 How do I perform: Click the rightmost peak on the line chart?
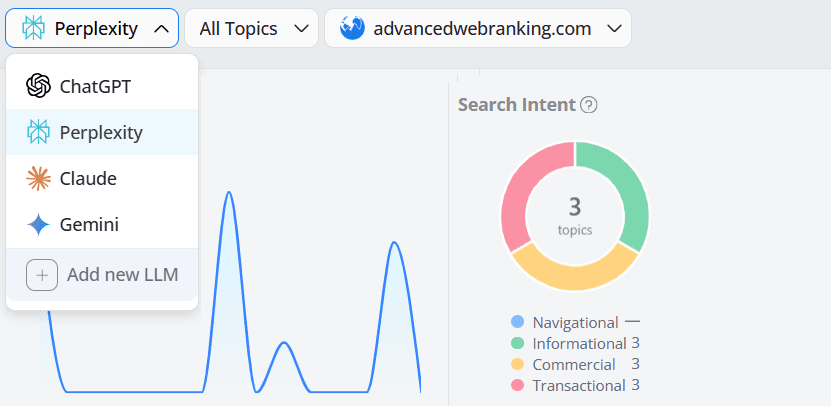click(393, 243)
